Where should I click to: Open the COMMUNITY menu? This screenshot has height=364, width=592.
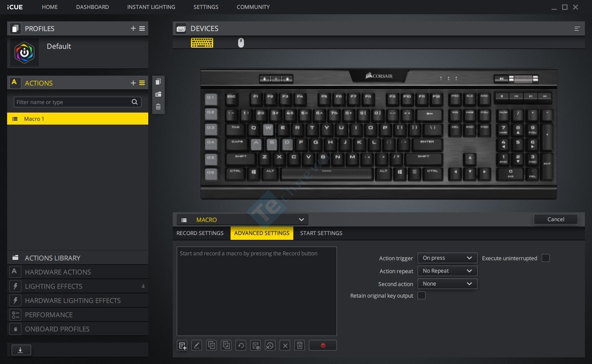pos(253,7)
